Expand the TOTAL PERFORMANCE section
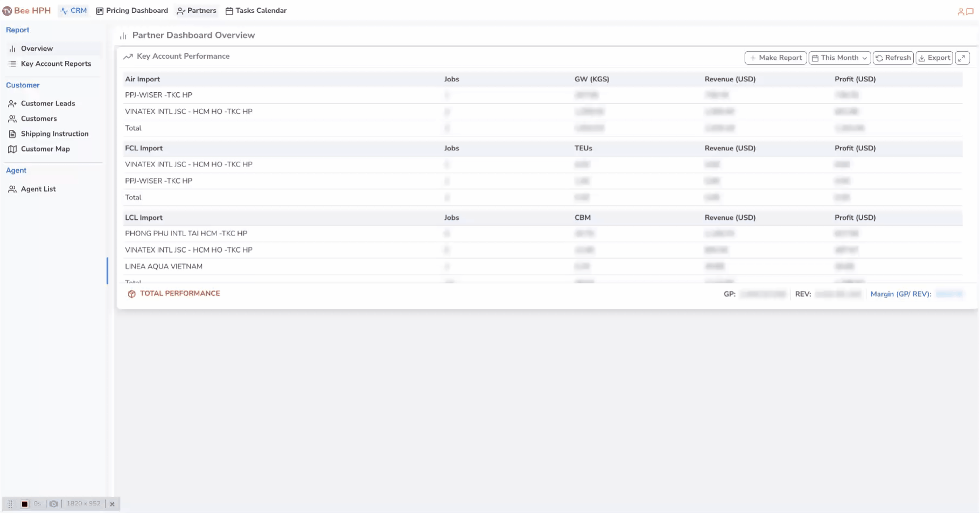 tap(180, 294)
